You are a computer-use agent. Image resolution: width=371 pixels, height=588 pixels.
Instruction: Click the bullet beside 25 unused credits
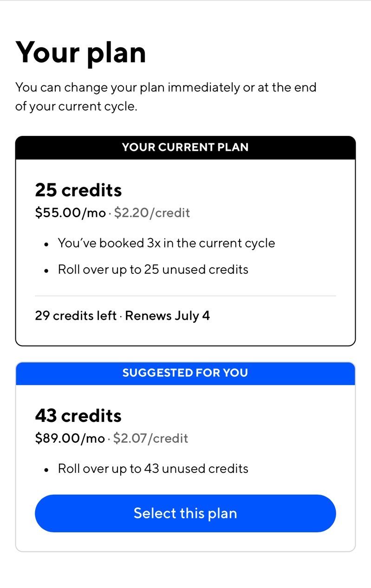click(46, 271)
